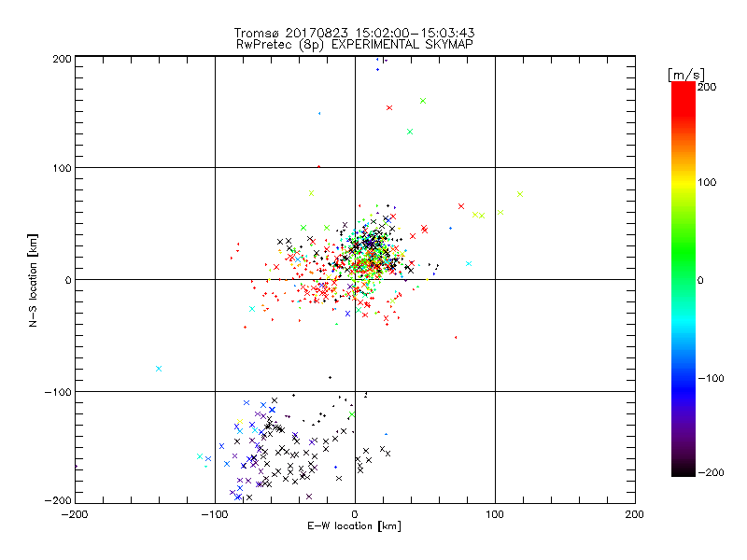Click the lone cyan X marker near (-140, -80)
The image size is (747, 560).
click(159, 369)
